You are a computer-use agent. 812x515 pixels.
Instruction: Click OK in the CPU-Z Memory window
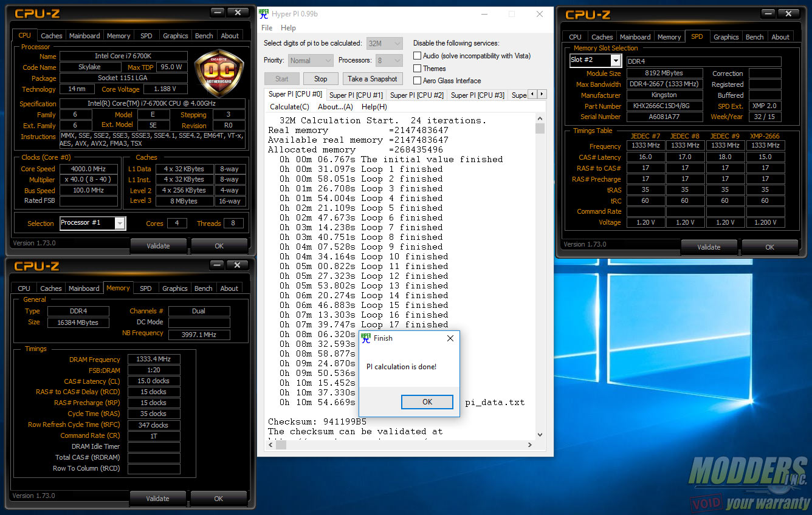click(219, 499)
